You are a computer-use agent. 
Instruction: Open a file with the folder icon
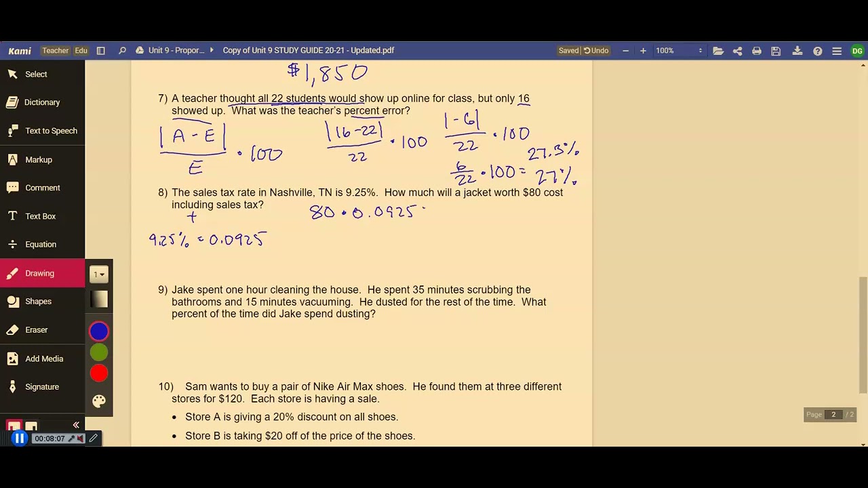click(x=718, y=51)
